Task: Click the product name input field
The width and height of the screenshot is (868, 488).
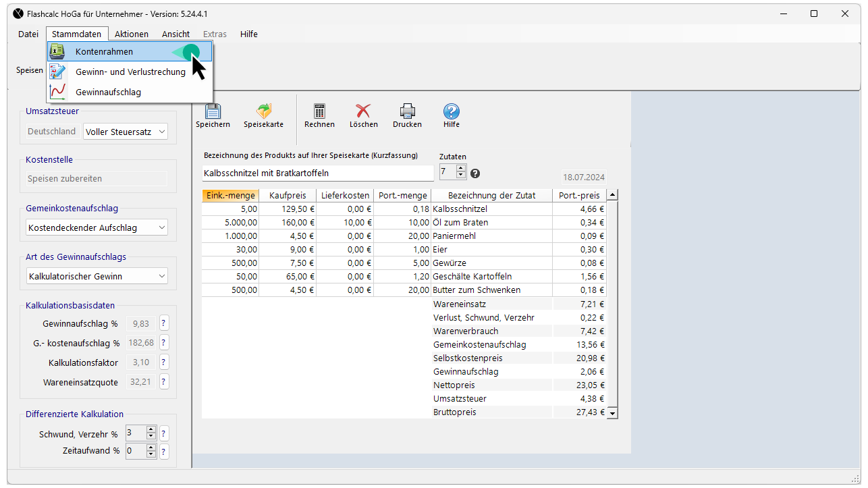Action: [x=317, y=173]
